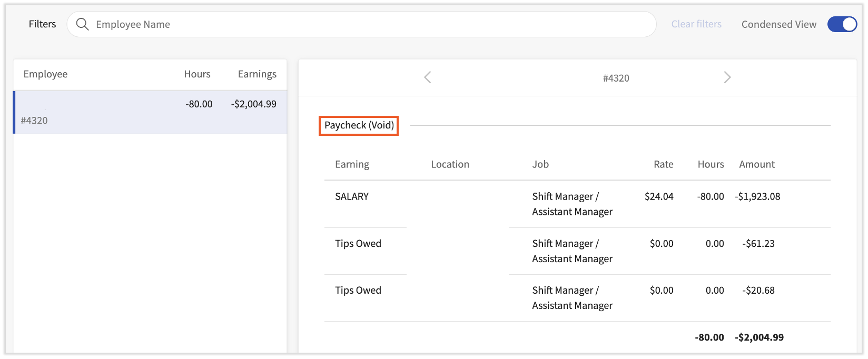
Task: Go to previous paycheck with left chevron
Action: click(428, 77)
